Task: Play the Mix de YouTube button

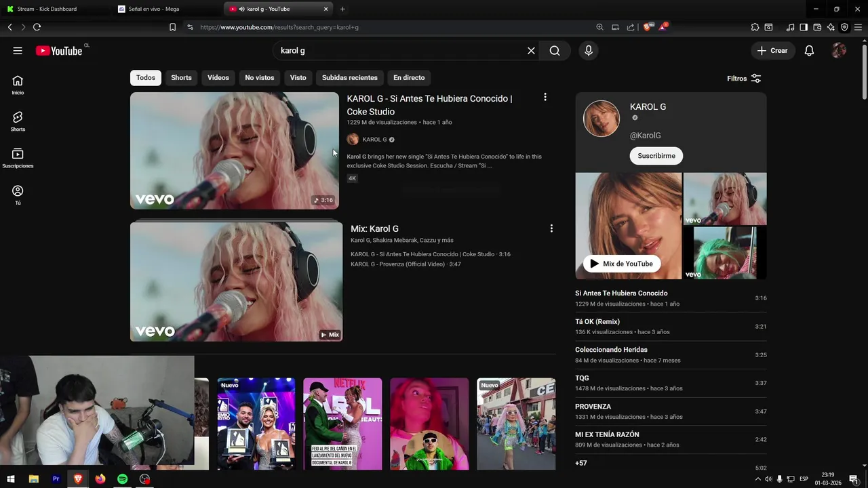Action: click(x=622, y=264)
